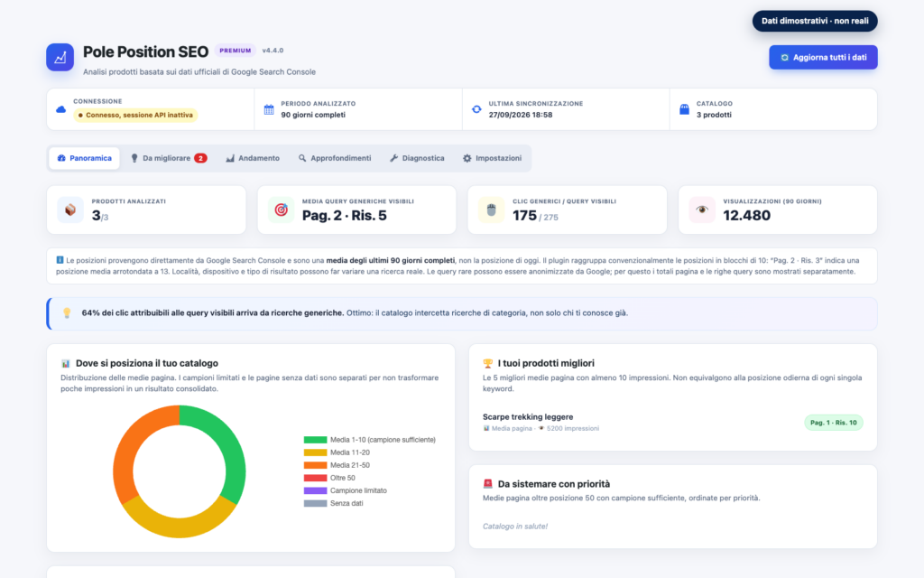
Task: Click the Connesso, sessione API inattiva status pill
Action: (135, 115)
